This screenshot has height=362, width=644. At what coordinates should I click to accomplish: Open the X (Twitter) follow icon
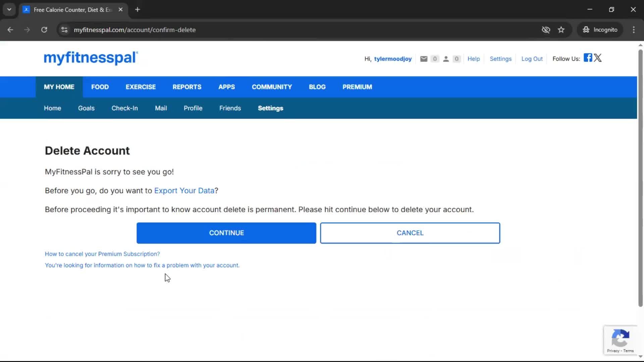(x=598, y=58)
